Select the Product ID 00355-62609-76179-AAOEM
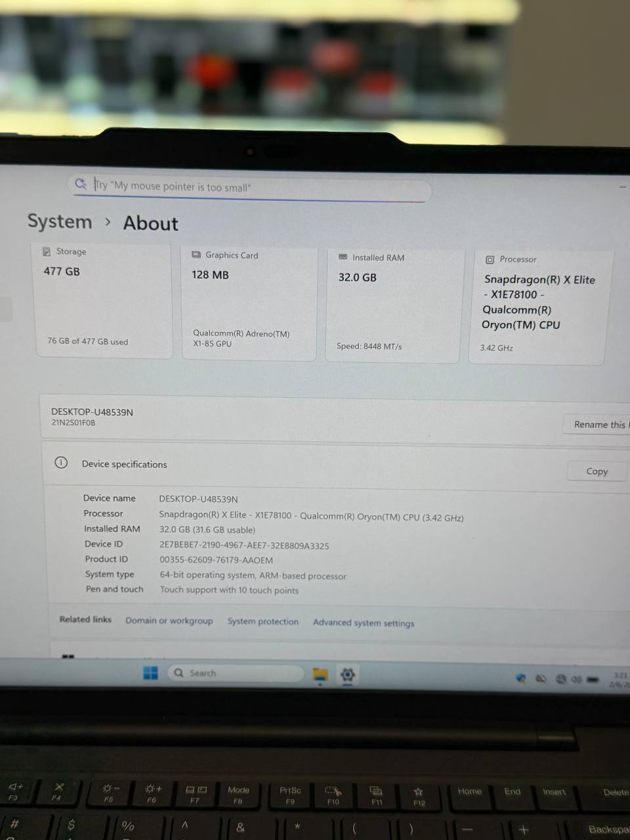Screen dimensions: 630x840 217,560
